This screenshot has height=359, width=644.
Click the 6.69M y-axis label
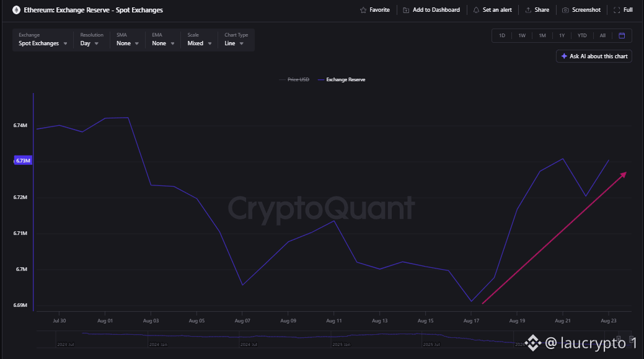20,305
